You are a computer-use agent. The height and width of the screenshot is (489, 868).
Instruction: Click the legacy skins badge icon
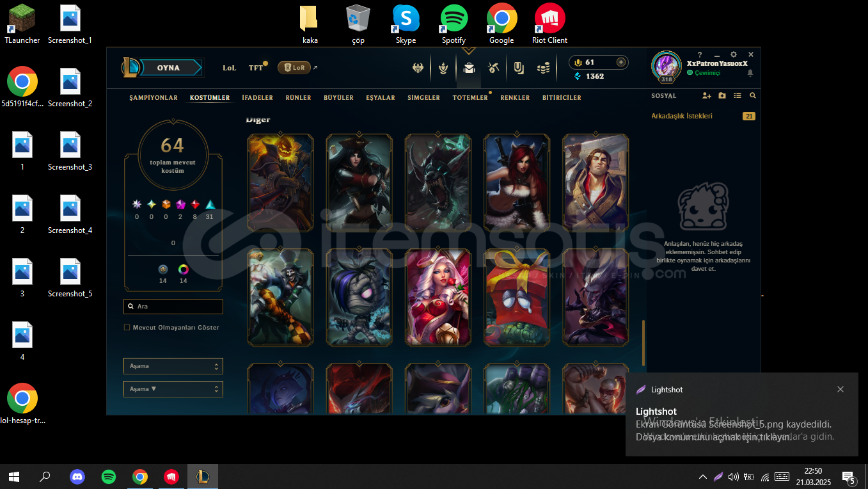point(163,269)
